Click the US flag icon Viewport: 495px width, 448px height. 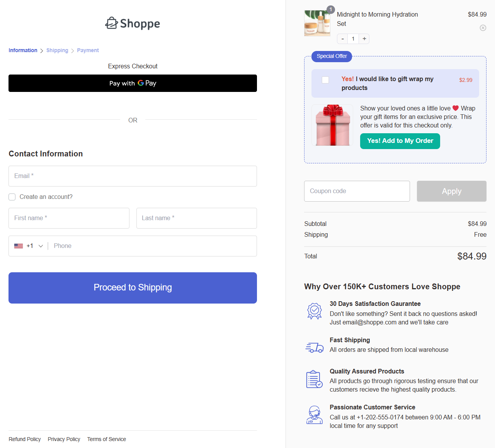click(x=19, y=246)
